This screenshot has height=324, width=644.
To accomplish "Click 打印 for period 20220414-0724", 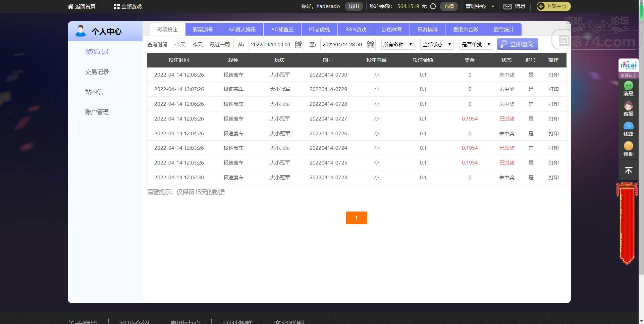I will click(554, 148).
